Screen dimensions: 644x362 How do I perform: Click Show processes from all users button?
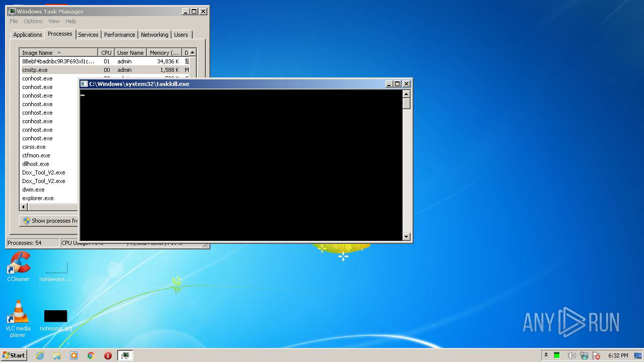[x=49, y=221]
